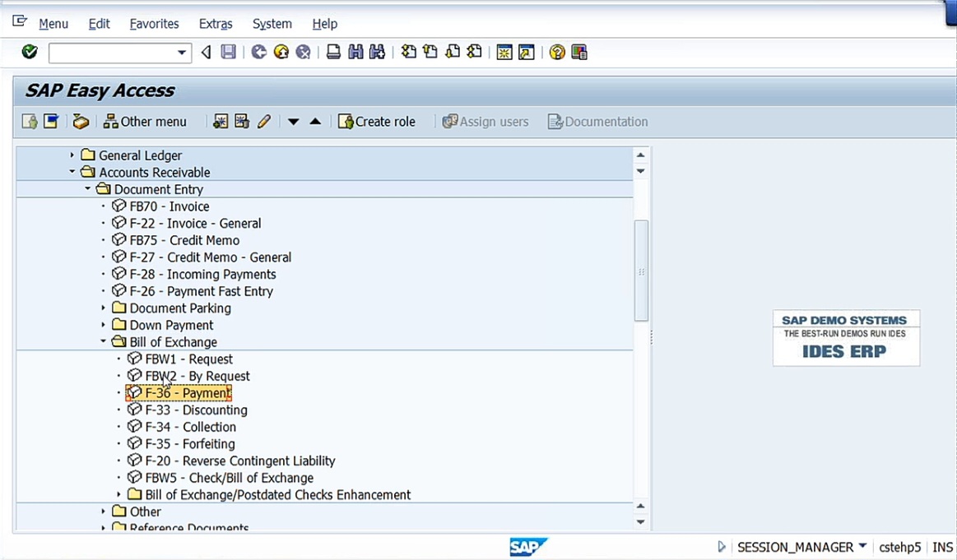
Task: Open the Help menu
Action: point(324,24)
